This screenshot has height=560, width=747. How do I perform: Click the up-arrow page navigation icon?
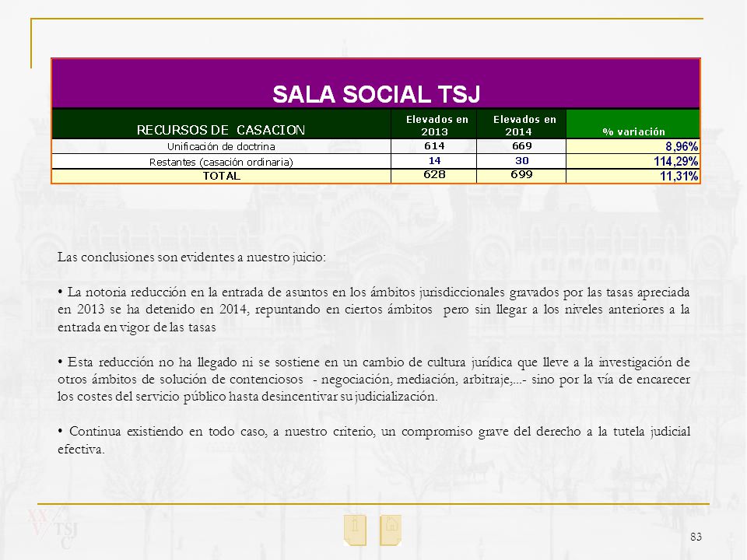pyautogui.click(x=355, y=530)
